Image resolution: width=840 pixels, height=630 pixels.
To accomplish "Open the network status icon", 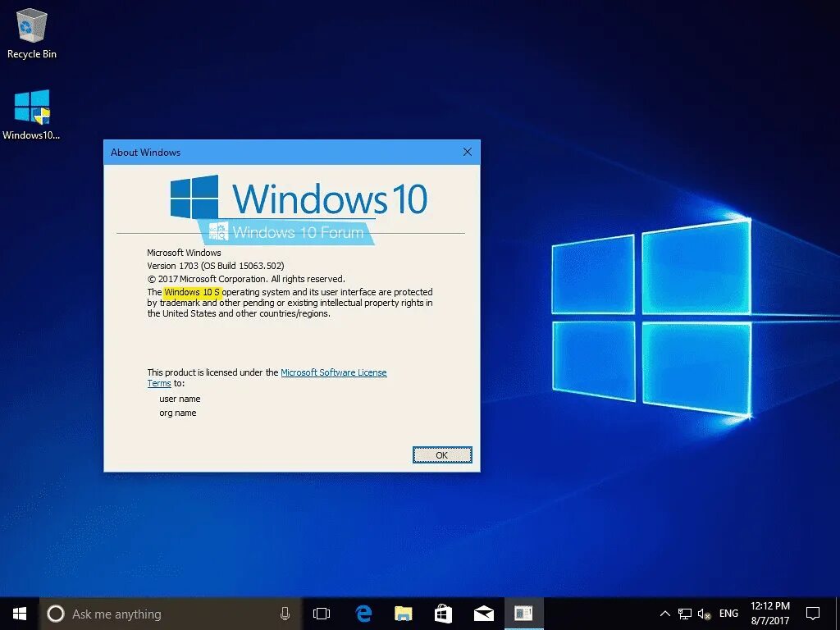I will (685, 613).
